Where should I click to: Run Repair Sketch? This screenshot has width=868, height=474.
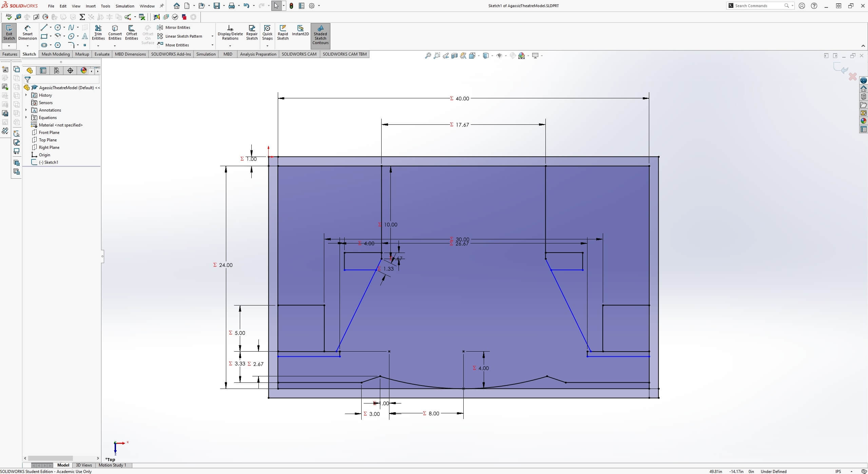[x=252, y=33]
